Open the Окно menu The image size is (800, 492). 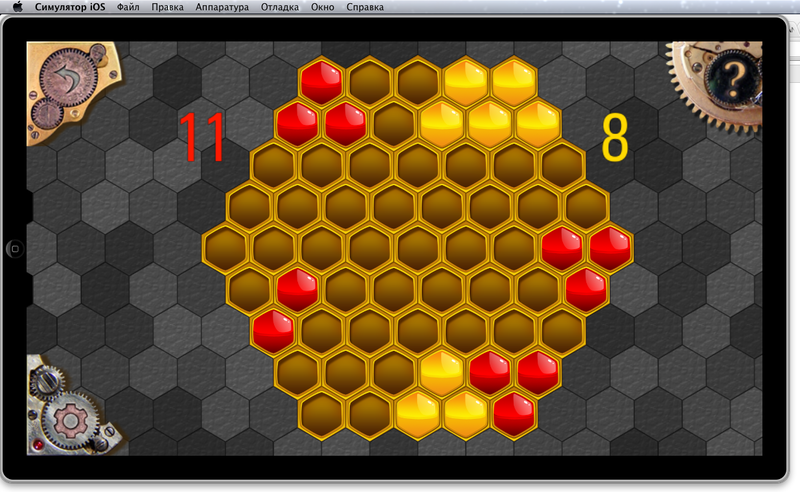tap(322, 7)
